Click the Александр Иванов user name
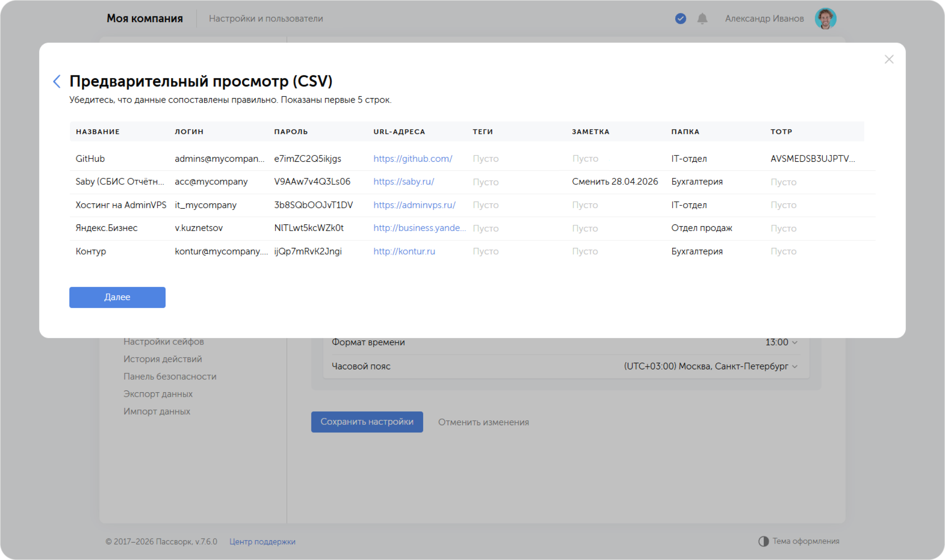The height and width of the screenshot is (560, 945). point(764,18)
